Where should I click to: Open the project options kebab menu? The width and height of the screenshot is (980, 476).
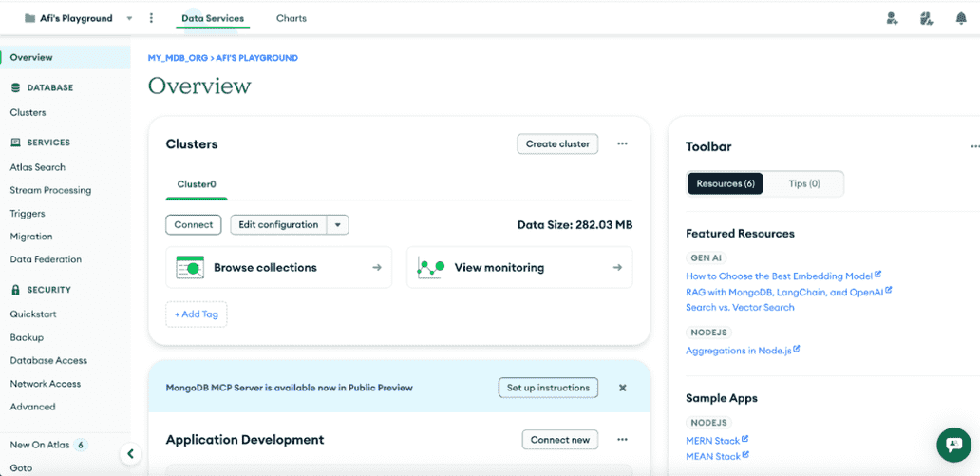152,18
